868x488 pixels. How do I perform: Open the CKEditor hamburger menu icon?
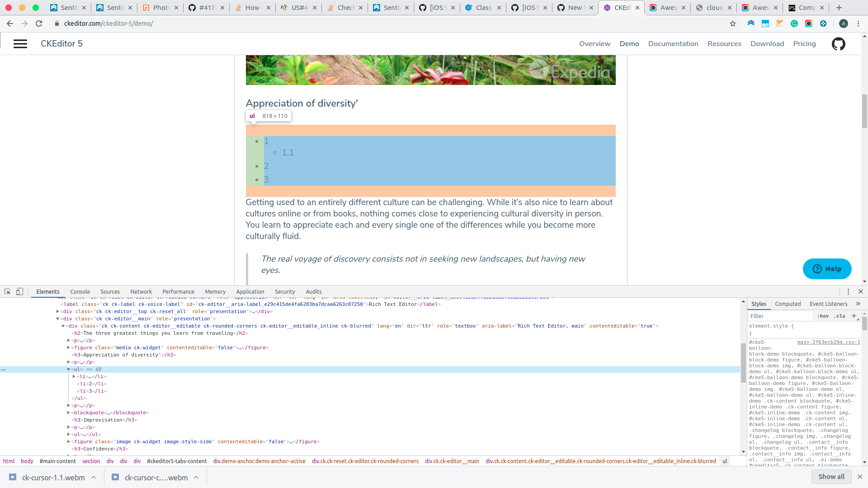[x=20, y=43]
